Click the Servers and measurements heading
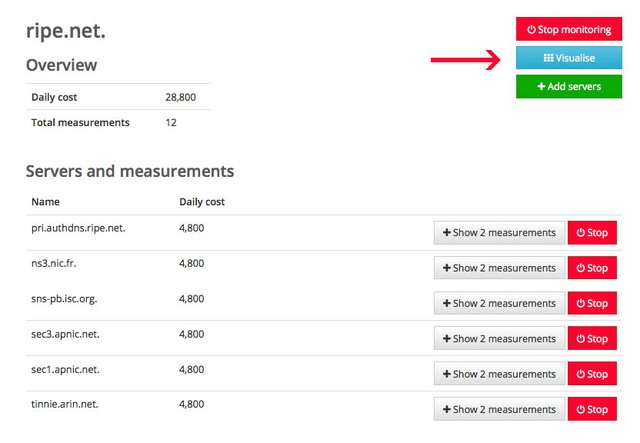The image size is (640, 443). click(130, 171)
